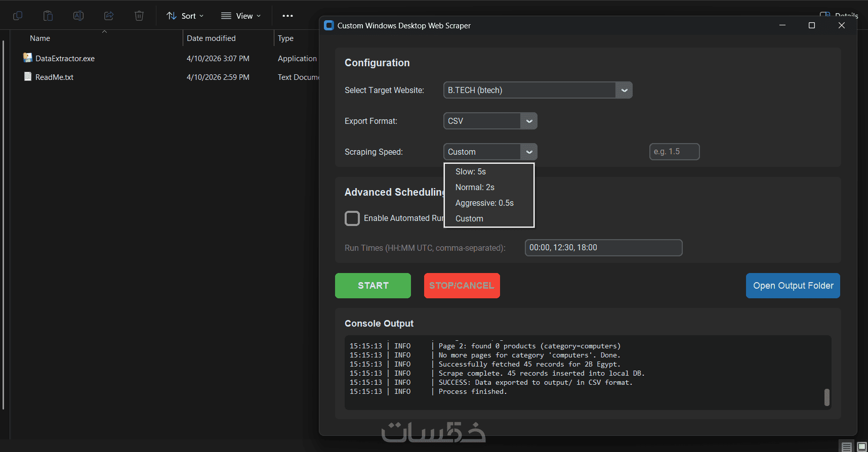
Task: Maximize the Web Scraper window
Action: 812,25
